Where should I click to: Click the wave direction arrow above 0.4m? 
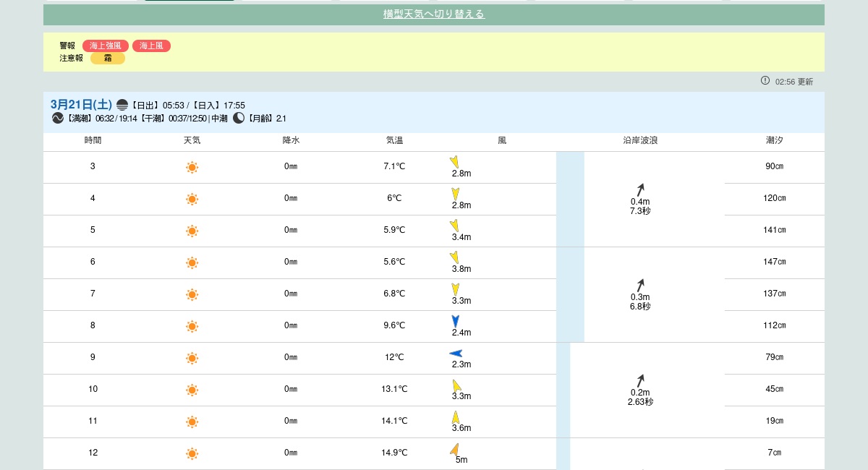(640, 189)
